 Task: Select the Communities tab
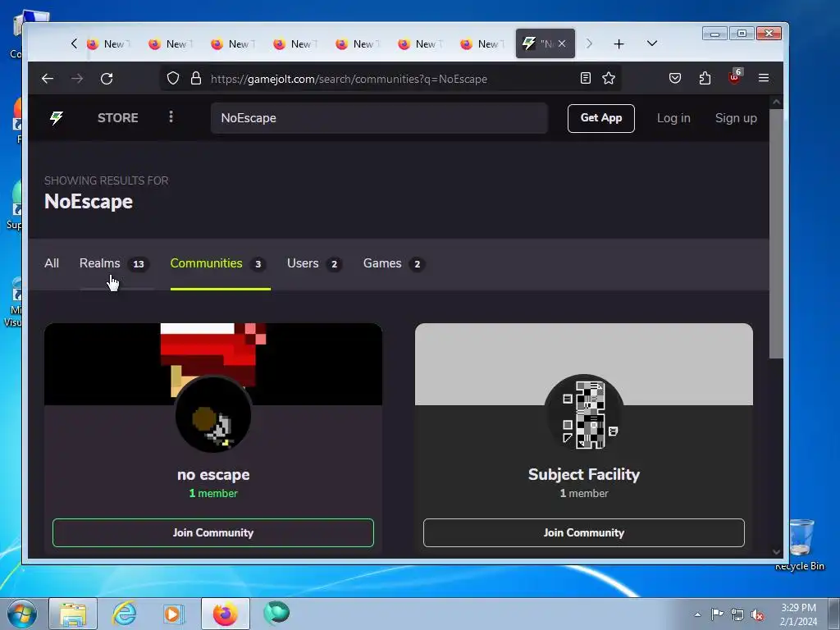[x=218, y=263]
